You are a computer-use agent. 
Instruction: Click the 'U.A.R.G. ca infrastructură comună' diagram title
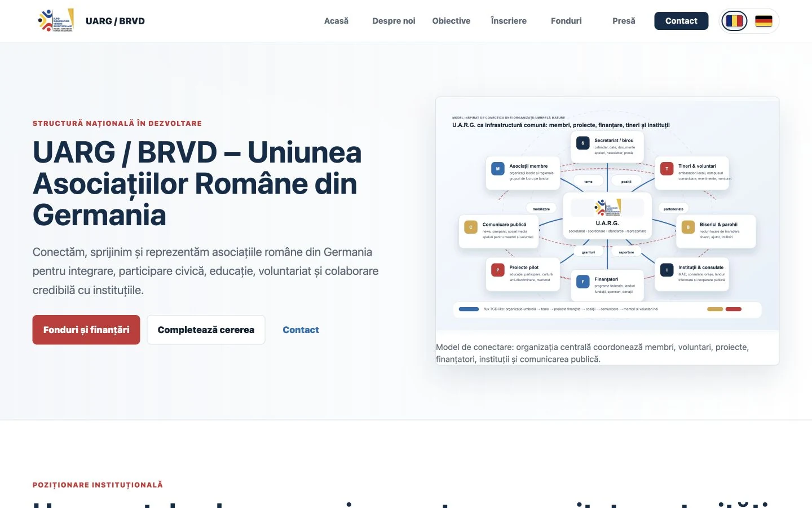[561, 125]
